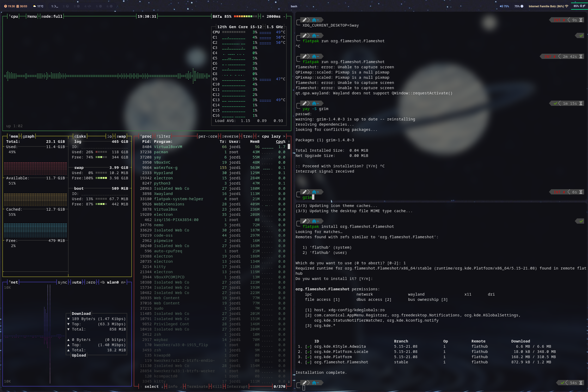Switch to code workspace 4

[x=88, y=6]
